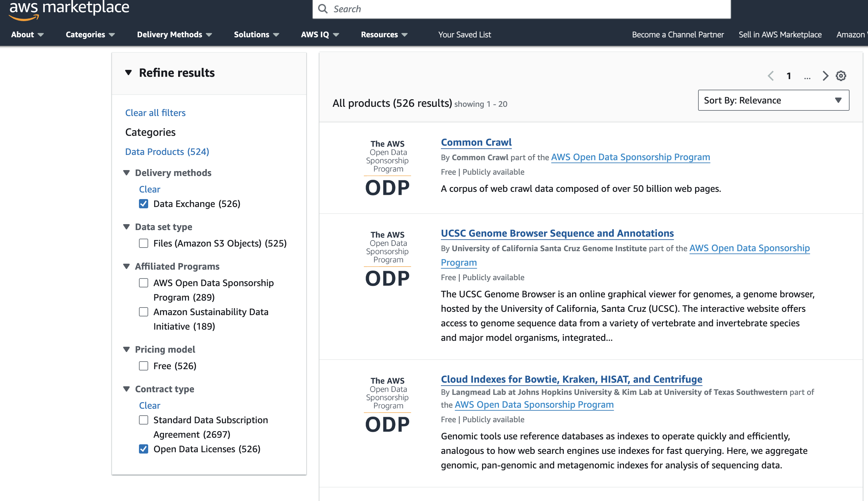The image size is (868, 501).
Task: Open the Sort By Relevance dropdown
Action: coord(773,100)
